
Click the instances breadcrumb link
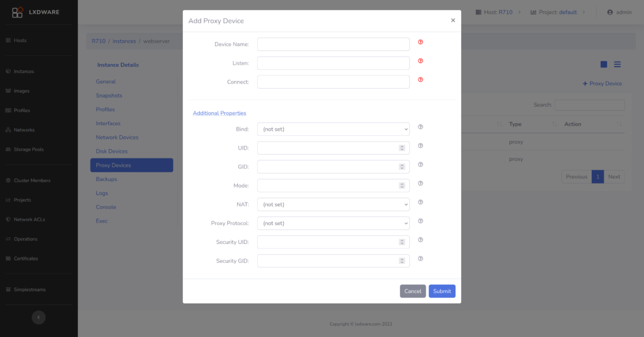(125, 41)
